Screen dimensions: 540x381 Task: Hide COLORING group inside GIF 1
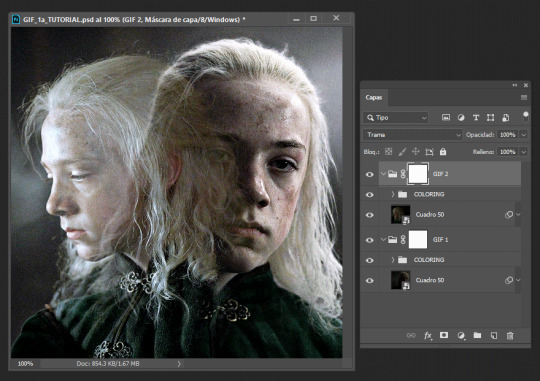[370, 260]
